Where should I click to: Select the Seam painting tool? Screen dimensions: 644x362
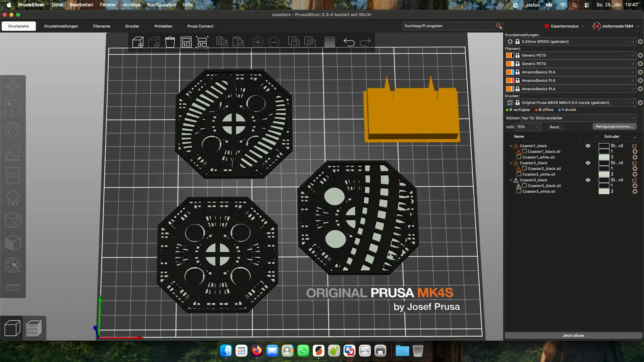pyautogui.click(x=13, y=220)
